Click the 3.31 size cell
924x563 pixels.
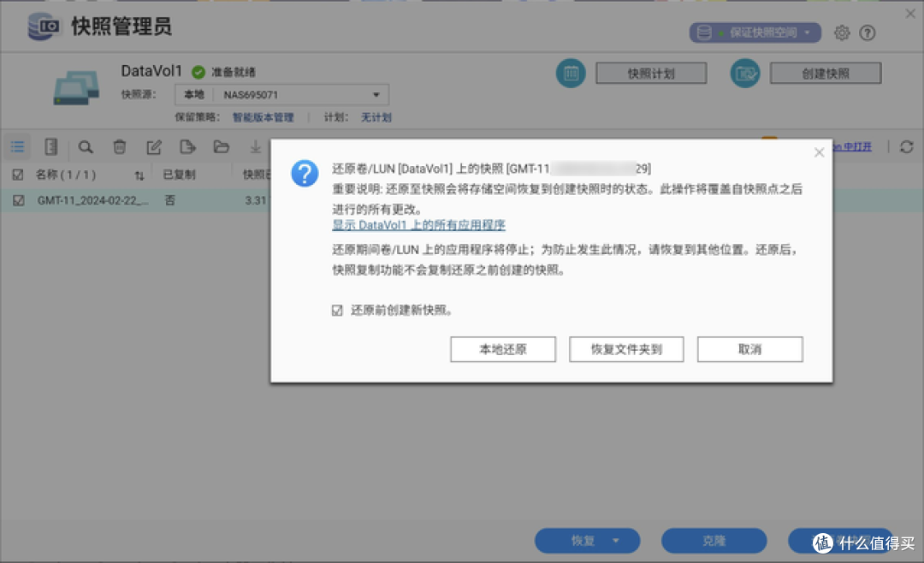pos(256,200)
